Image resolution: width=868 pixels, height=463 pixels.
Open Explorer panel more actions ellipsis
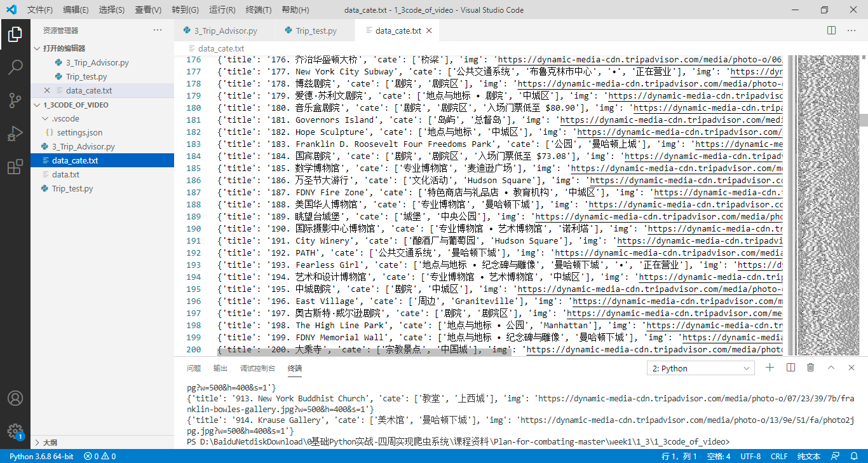158,31
